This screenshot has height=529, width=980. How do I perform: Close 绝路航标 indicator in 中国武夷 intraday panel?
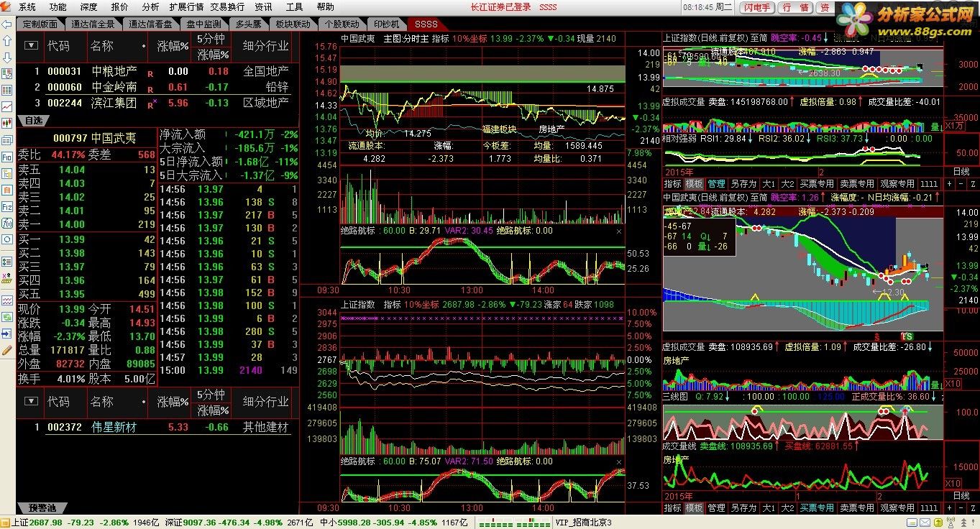619,231
